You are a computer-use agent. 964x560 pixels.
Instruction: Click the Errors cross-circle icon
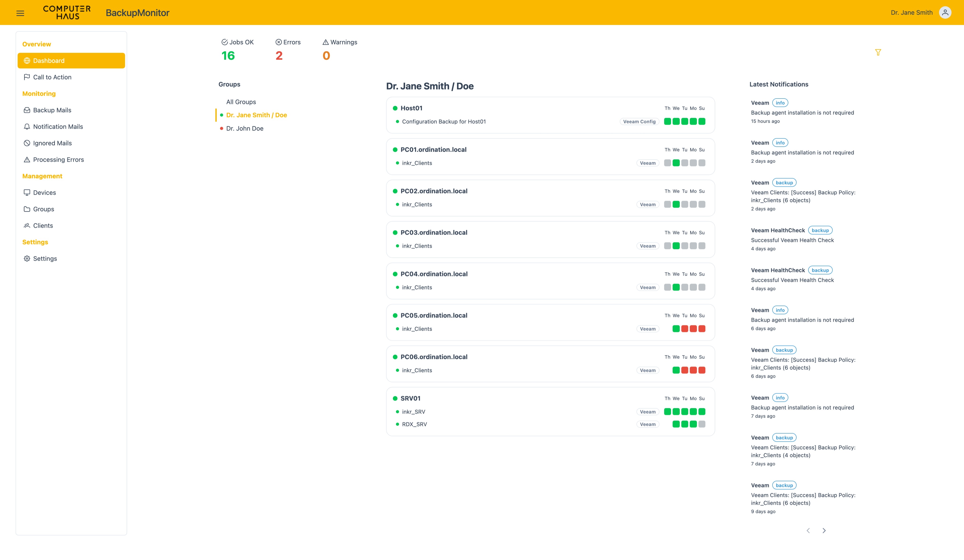pos(278,42)
